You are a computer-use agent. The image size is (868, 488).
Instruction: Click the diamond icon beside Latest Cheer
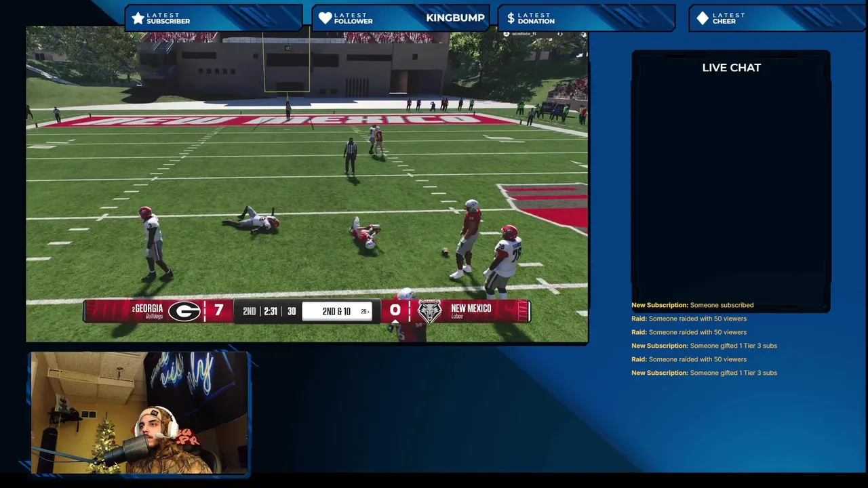703,18
